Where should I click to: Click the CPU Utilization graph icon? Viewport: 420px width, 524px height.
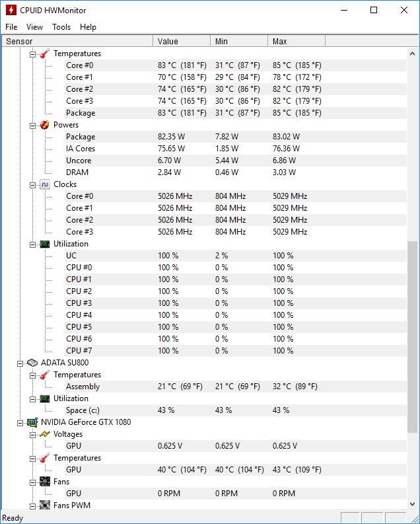coord(45,244)
